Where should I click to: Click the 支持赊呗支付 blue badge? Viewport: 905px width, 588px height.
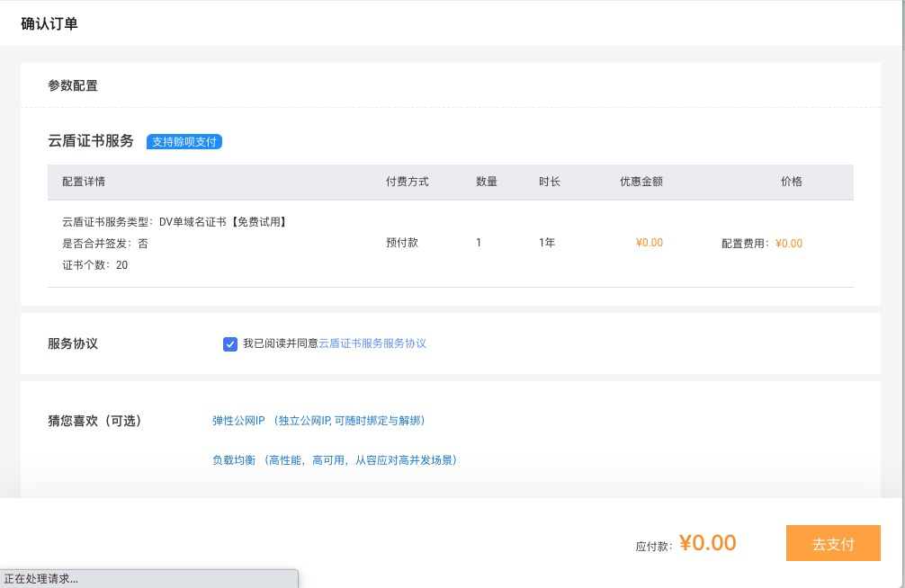(x=184, y=142)
